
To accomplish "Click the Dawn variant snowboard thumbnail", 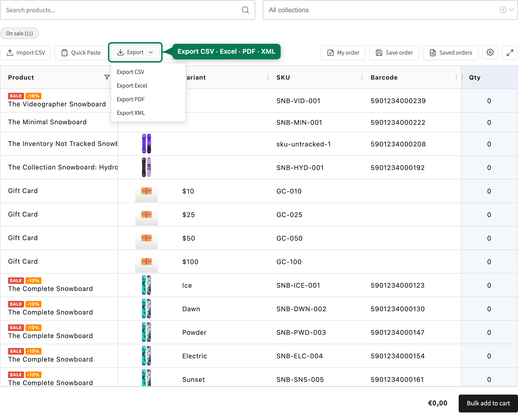I will (x=146, y=308).
